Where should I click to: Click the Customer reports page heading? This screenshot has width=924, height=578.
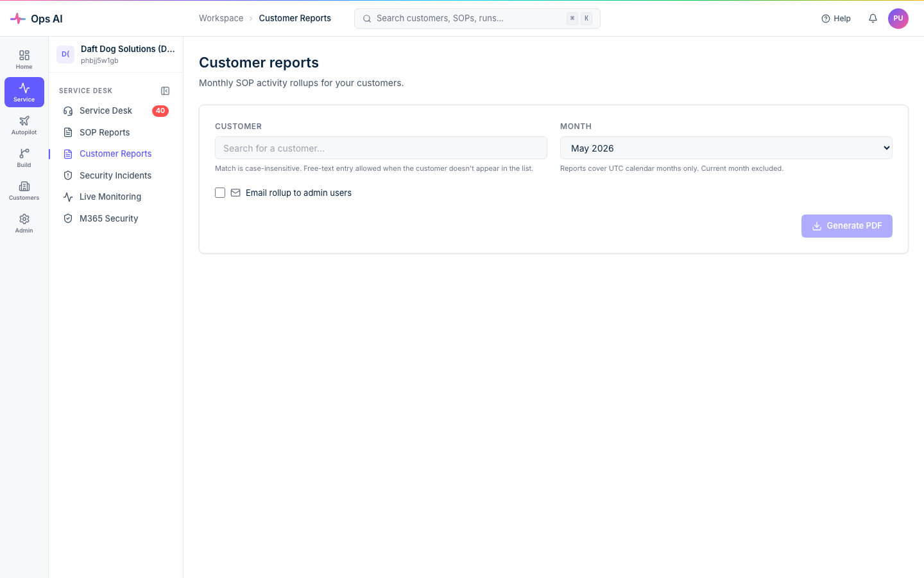(x=259, y=62)
